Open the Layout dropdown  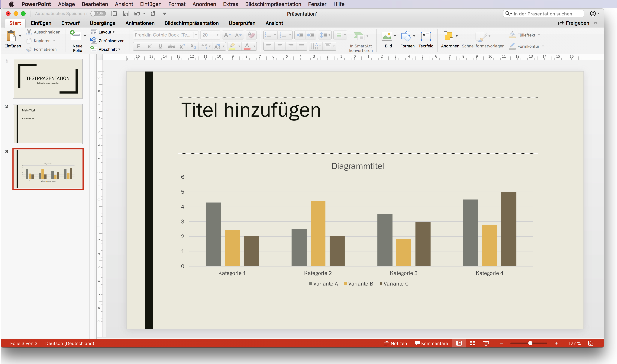click(103, 32)
